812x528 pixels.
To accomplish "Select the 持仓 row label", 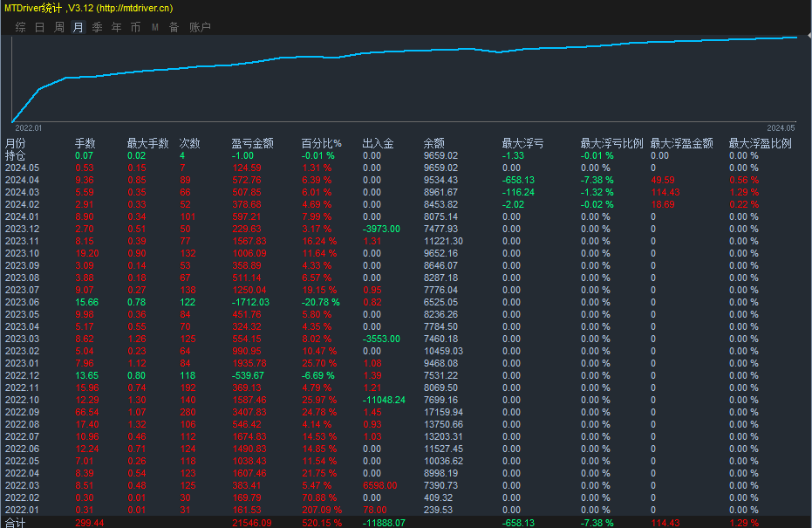I will coord(15,156).
